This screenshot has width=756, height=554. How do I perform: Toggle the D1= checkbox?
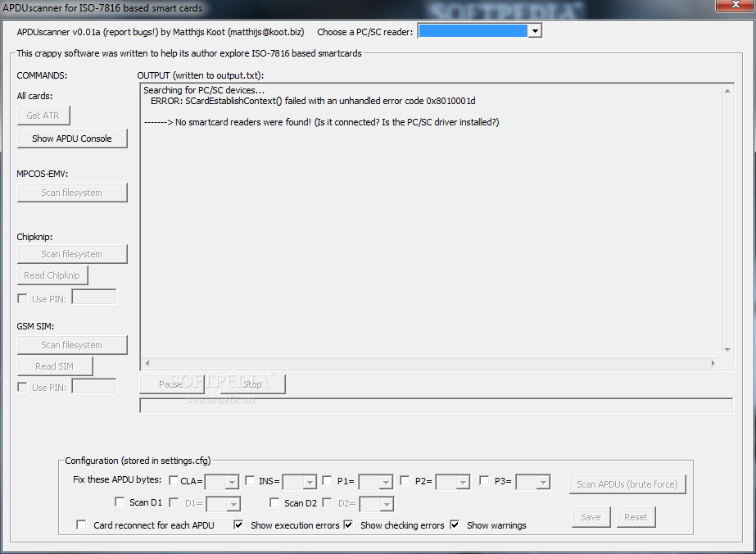pyautogui.click(x=174, y=502)
